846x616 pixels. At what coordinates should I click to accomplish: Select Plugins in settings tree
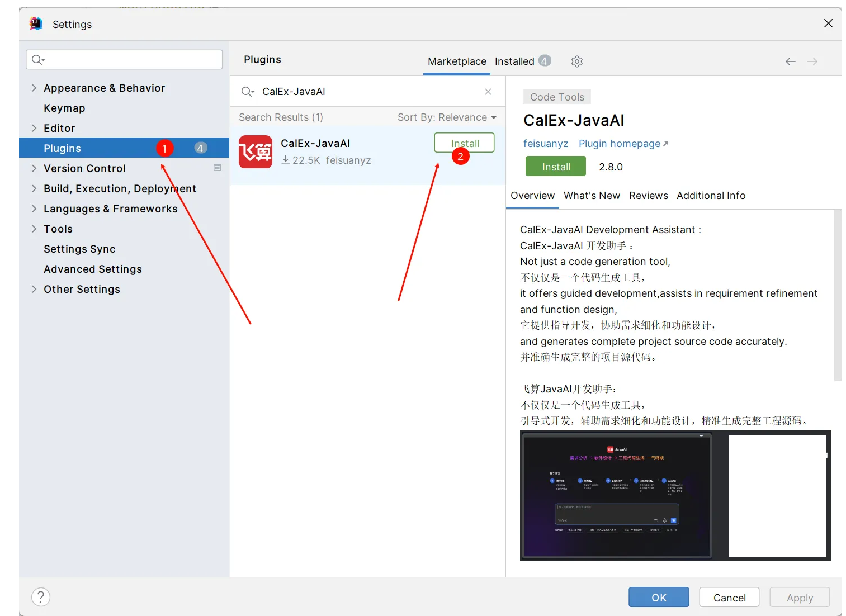point(124,148)
